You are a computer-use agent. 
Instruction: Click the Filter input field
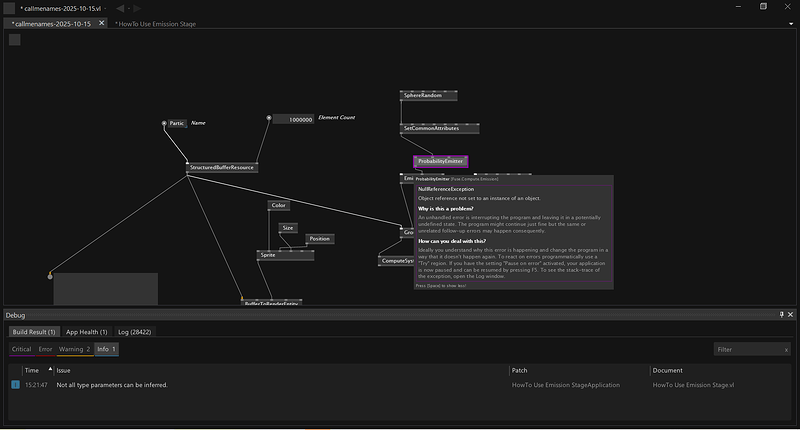[x=745, y=350]
